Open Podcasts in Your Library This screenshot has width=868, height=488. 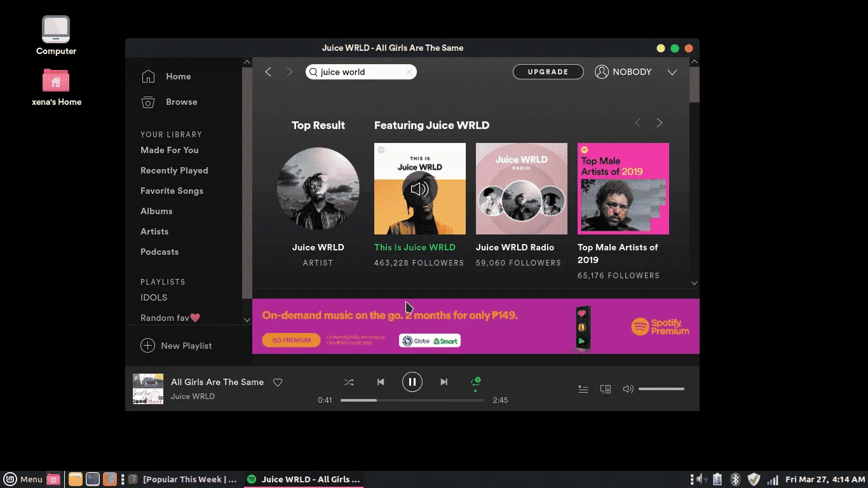tap(159, 252)
